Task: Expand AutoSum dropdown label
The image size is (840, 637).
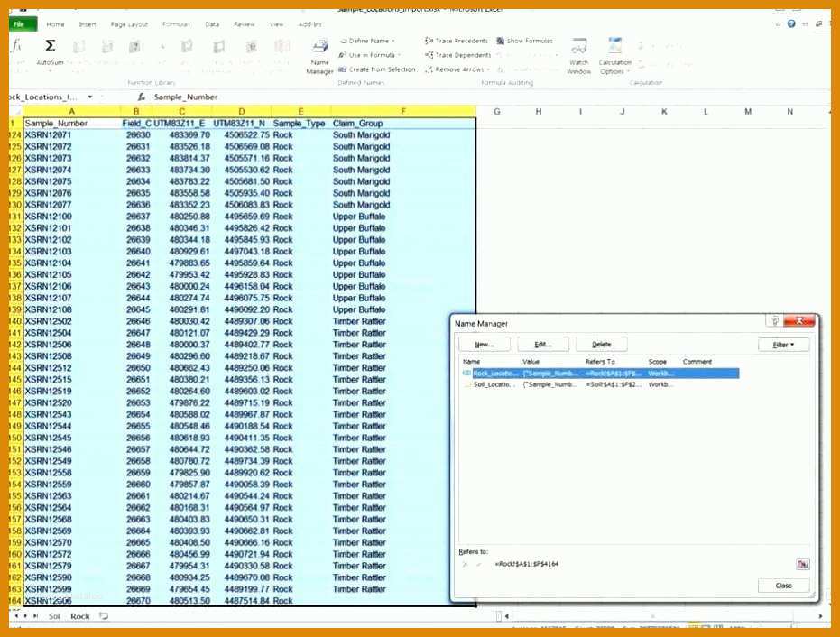Action: [x=50, y=62]
